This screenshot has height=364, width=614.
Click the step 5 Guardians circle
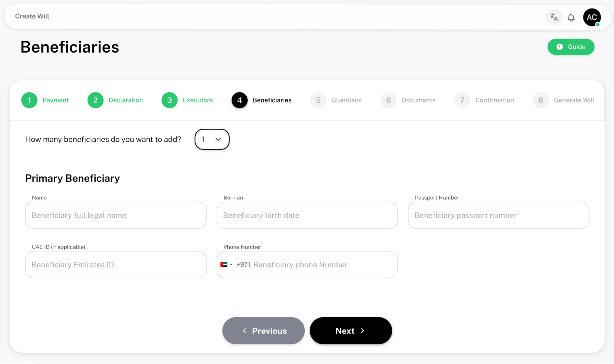click(318, 100)
